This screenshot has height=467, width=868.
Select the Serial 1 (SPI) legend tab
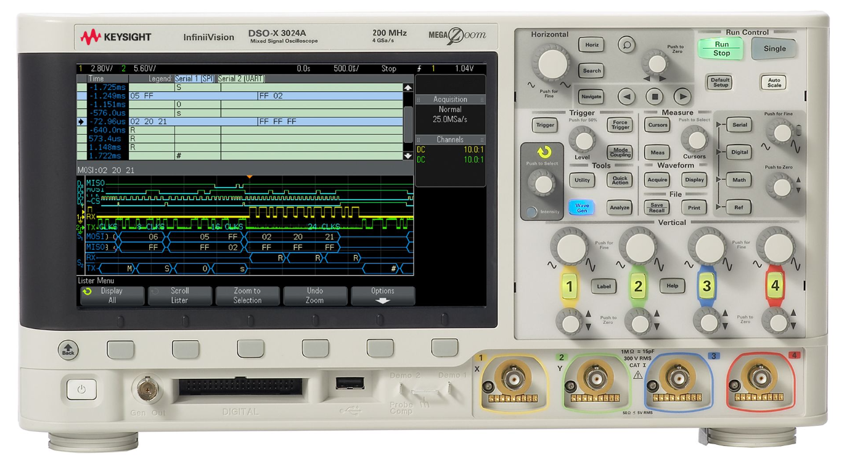click(195, 79)
